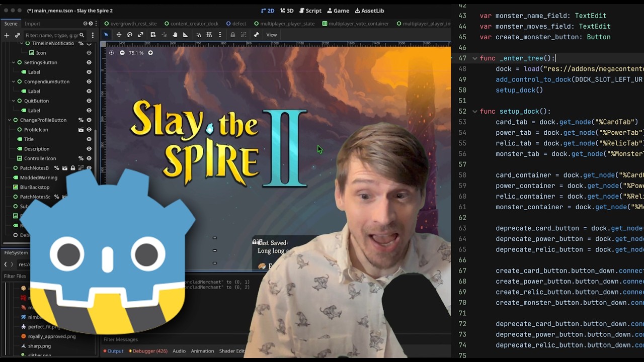Click the lock selected node icon
This screenshot has height=362, width=644.
point(232,35)
